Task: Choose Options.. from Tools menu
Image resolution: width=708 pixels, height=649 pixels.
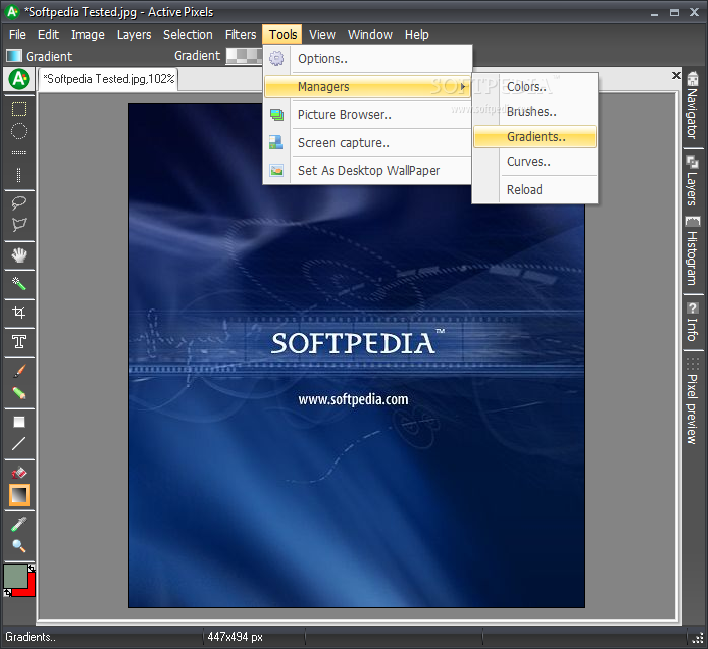Action: coord(368,59)
